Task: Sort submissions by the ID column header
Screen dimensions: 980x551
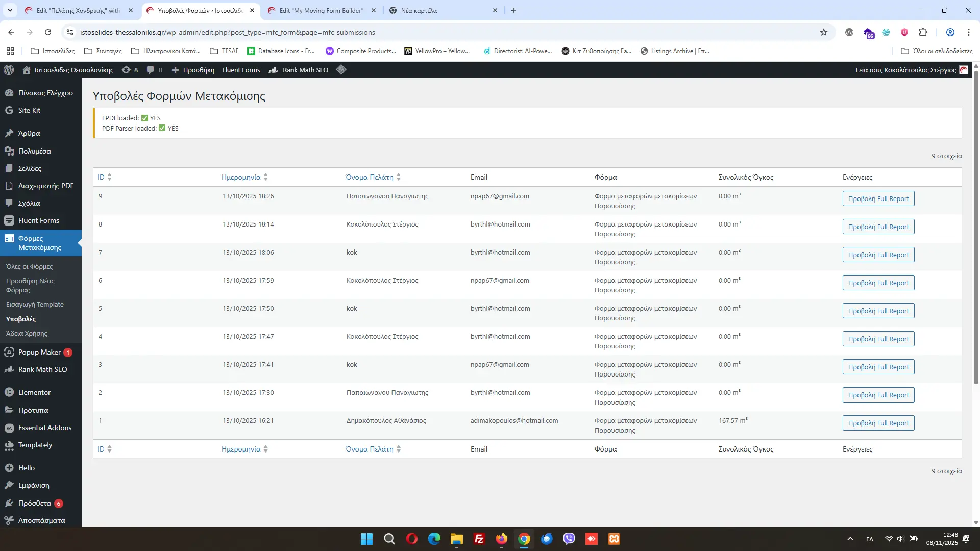Action: (105, 177)
